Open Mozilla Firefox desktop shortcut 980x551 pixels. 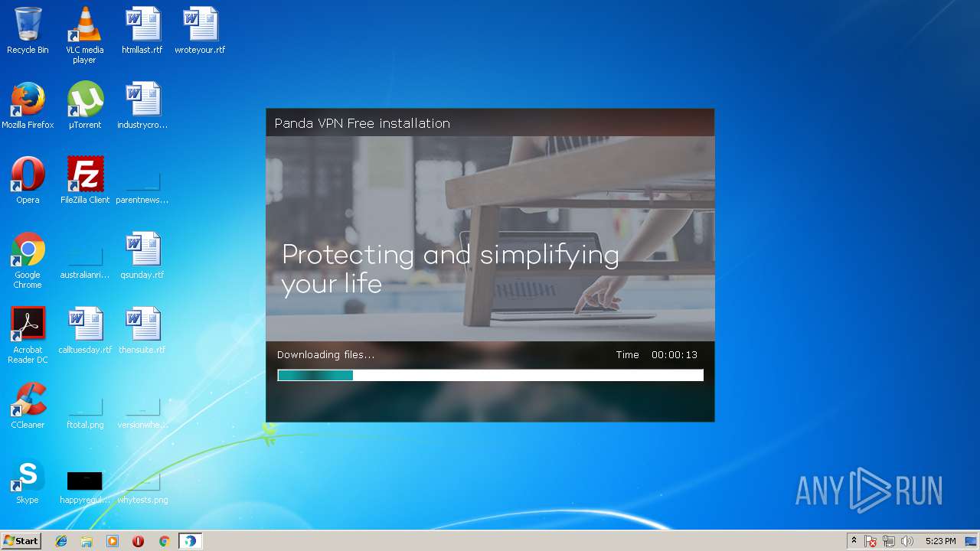pos(28,106)
